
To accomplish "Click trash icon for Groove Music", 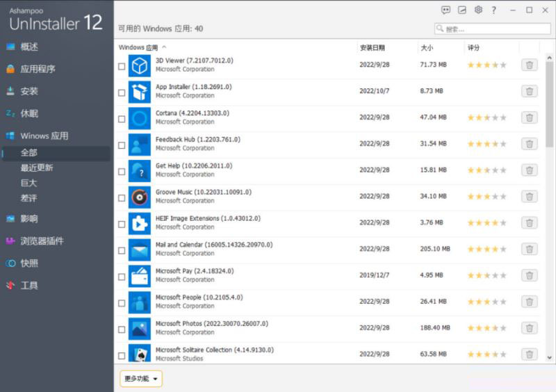I will coord(529,196).
